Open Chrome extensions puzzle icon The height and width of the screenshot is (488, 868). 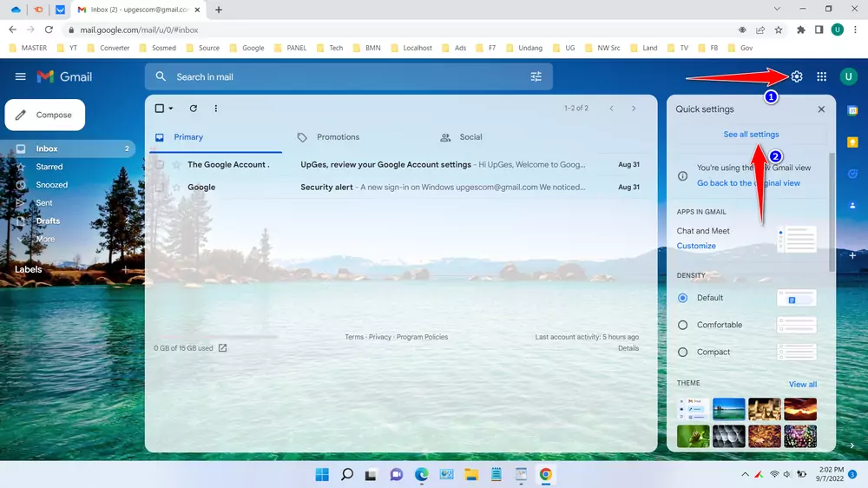click(801, 30)
